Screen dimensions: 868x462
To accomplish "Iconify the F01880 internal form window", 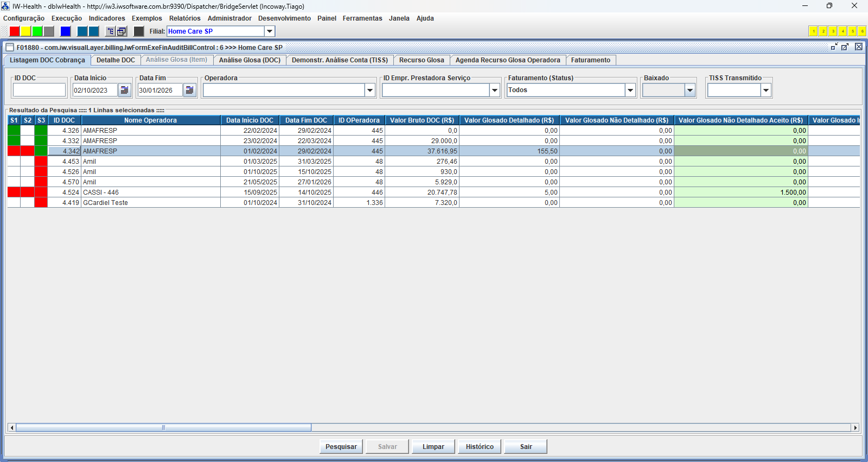I will [x=834, y=47].
